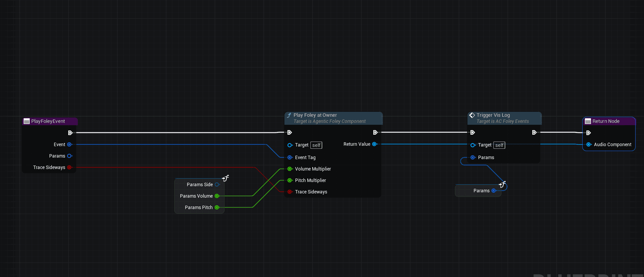Click the 'Params Volume' label
This screenshot has height=277, width=644.
point(196,196)
